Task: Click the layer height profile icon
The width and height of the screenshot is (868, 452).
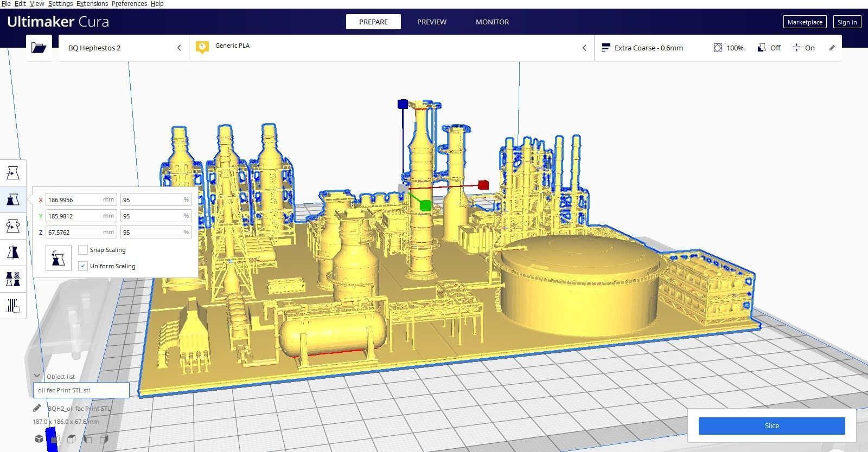Action: click(x=606, y=48)
